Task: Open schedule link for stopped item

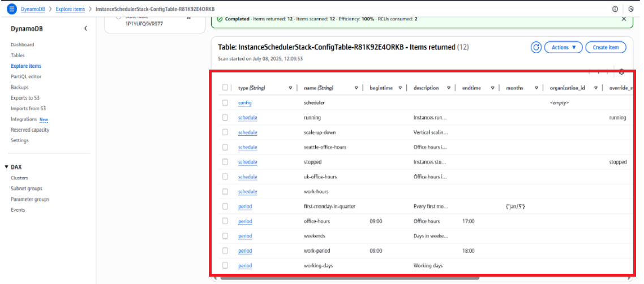Action: tap(248, 162)
